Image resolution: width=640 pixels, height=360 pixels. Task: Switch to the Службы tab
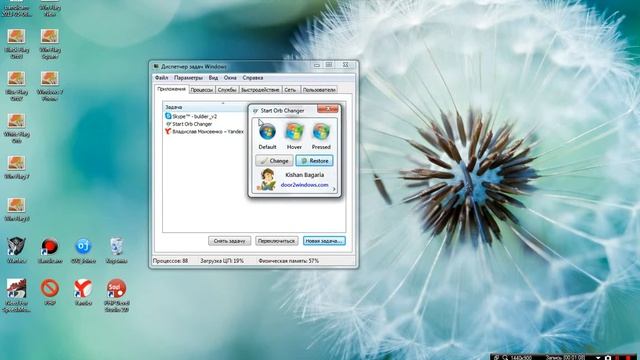[x=227, y=90]
